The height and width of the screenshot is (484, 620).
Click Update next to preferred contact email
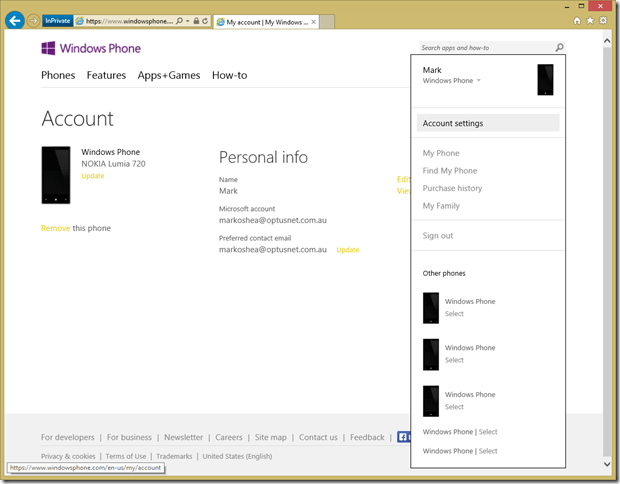pos(348,250)
